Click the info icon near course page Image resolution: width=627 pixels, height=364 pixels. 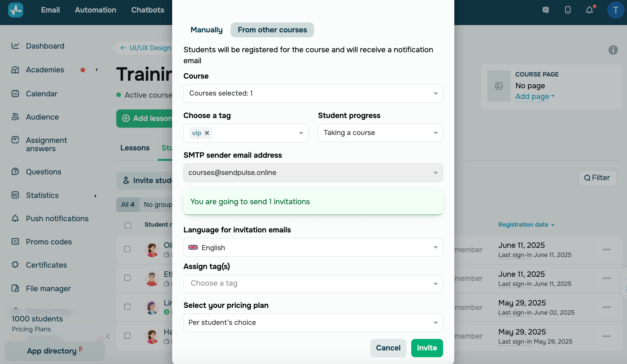[613, 50]
